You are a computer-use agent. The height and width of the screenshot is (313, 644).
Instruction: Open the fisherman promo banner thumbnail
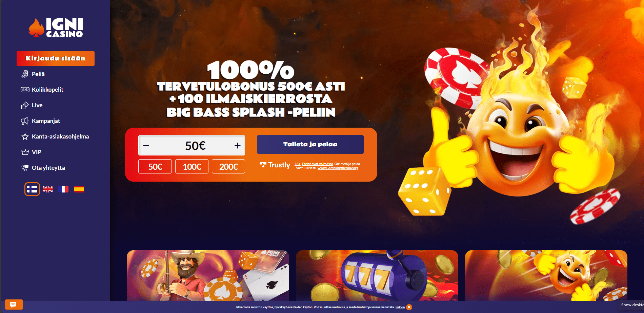pyautogui.click(x=208, y=276)
